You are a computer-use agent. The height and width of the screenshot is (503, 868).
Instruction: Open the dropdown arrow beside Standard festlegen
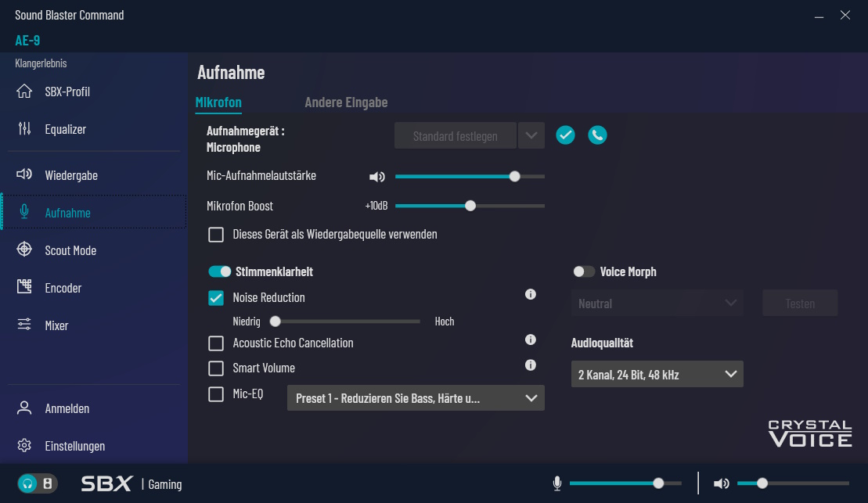tap(531, 135)
